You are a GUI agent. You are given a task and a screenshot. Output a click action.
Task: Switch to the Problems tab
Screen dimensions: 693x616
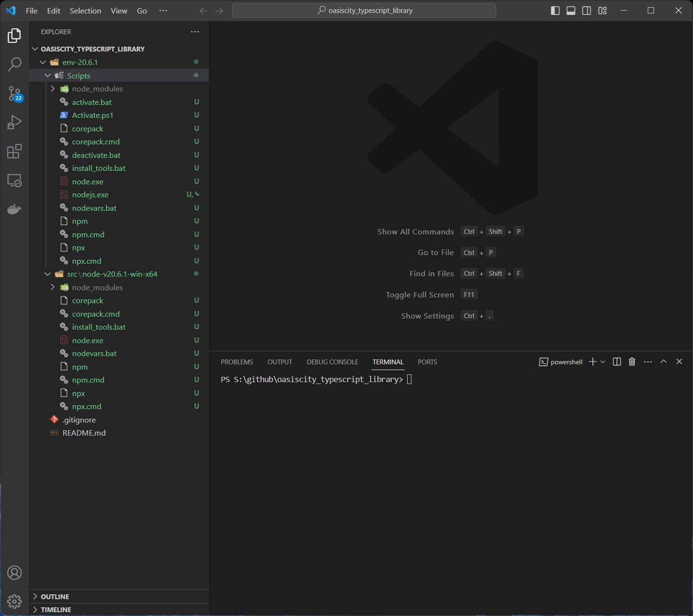pos(237,362)
